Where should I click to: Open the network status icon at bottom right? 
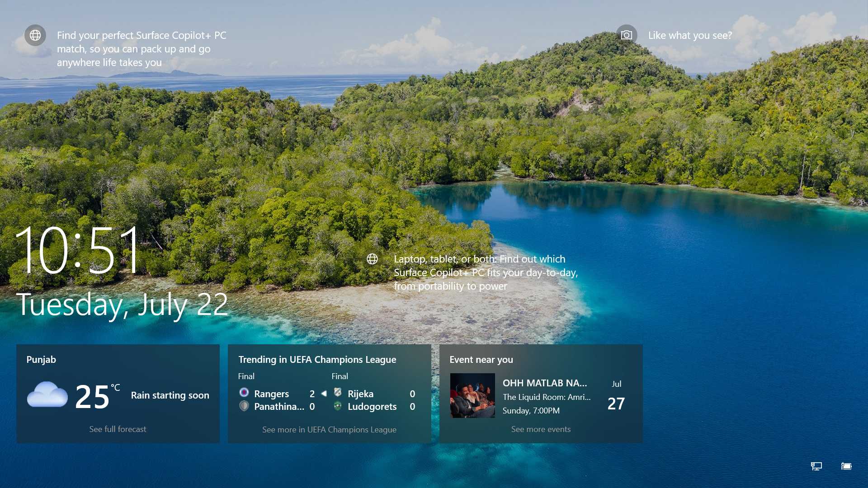click(x=816, y=466)
